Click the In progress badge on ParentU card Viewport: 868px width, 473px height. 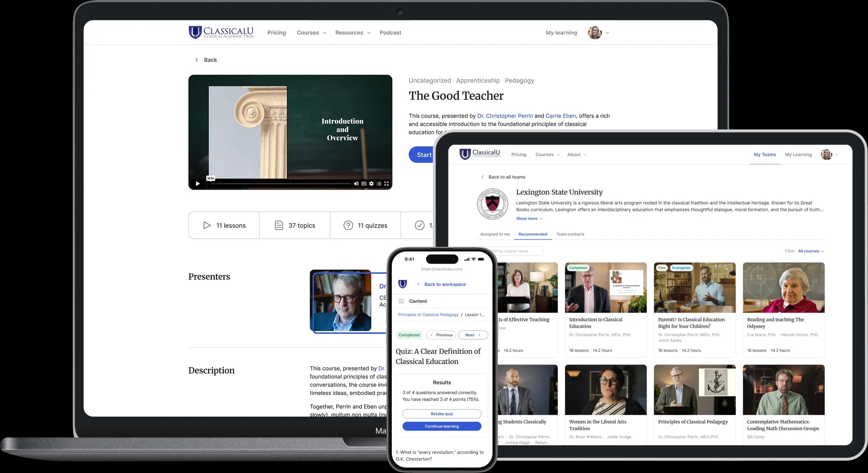pyautogui.click(x=681, y=268)
